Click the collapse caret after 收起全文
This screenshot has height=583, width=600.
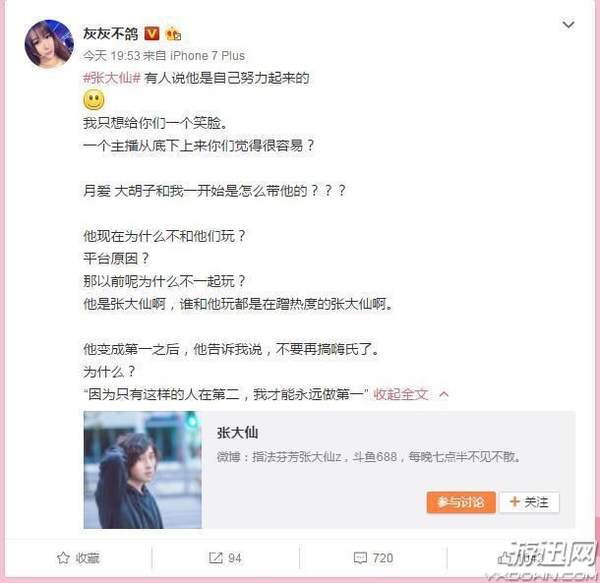pyautogui.click(x=444, y=394)
